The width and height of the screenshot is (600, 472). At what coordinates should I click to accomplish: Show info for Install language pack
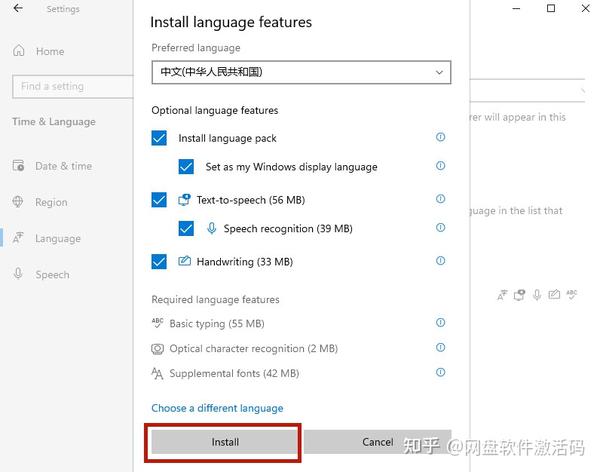(440, 137)
